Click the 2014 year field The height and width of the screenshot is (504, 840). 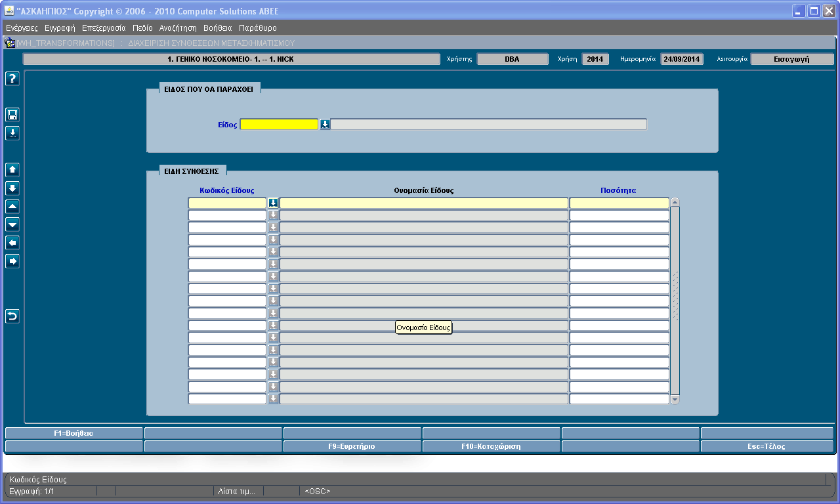coord(595,59)
